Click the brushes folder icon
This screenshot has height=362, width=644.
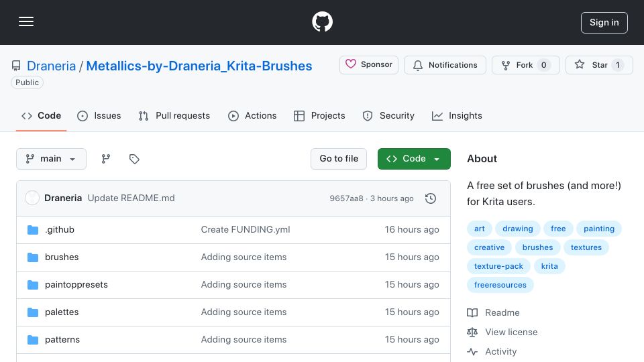pyautogui.click(x=33, y=257)
